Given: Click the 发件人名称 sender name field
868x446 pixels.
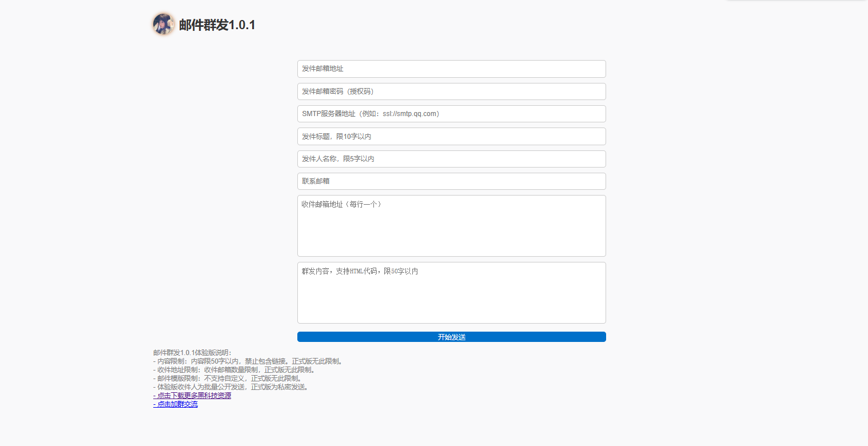Looking at the screenshot, I should (451, 159).
